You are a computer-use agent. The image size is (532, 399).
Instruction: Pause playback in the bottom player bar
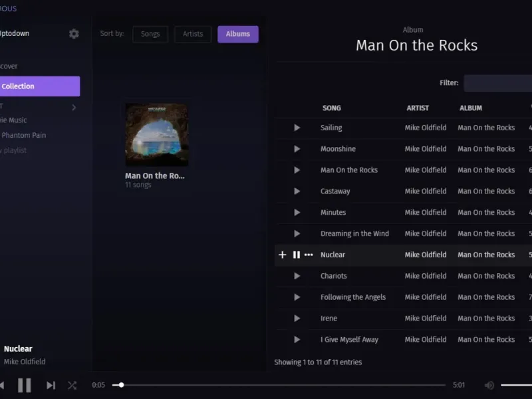[x=25, y=385]
